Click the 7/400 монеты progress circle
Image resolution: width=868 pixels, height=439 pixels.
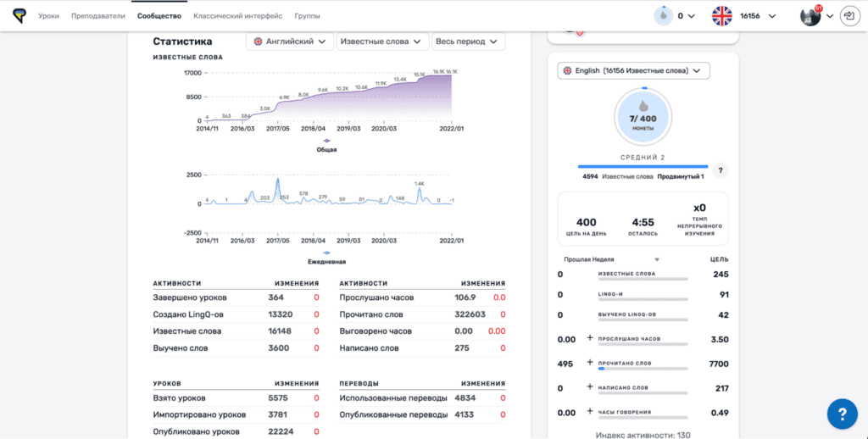click(643, 117)
